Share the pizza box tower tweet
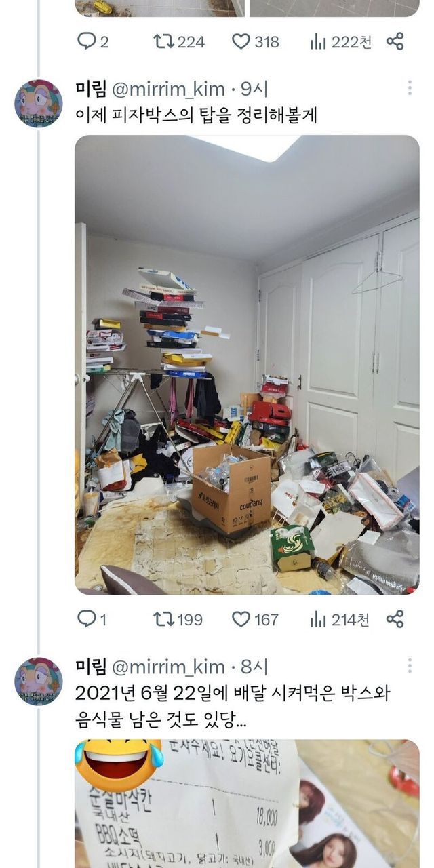The width and height of the screenshot is (434, 868). click(395, 618)
